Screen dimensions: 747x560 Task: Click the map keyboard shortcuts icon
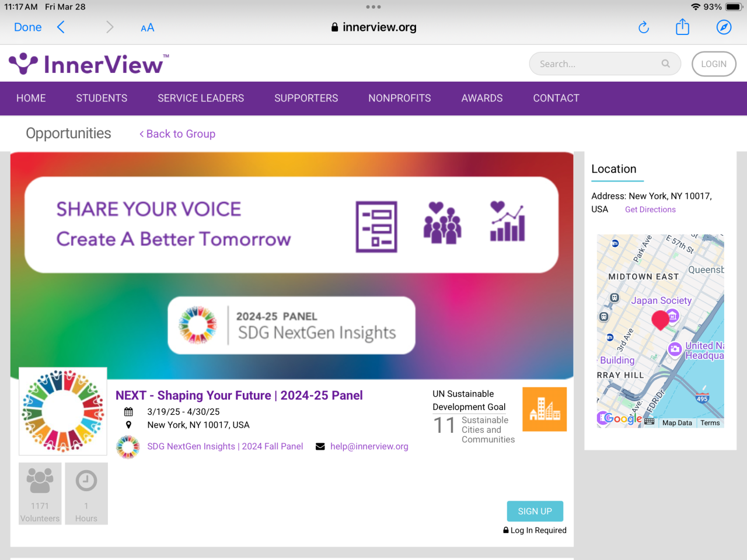(650, 422)
